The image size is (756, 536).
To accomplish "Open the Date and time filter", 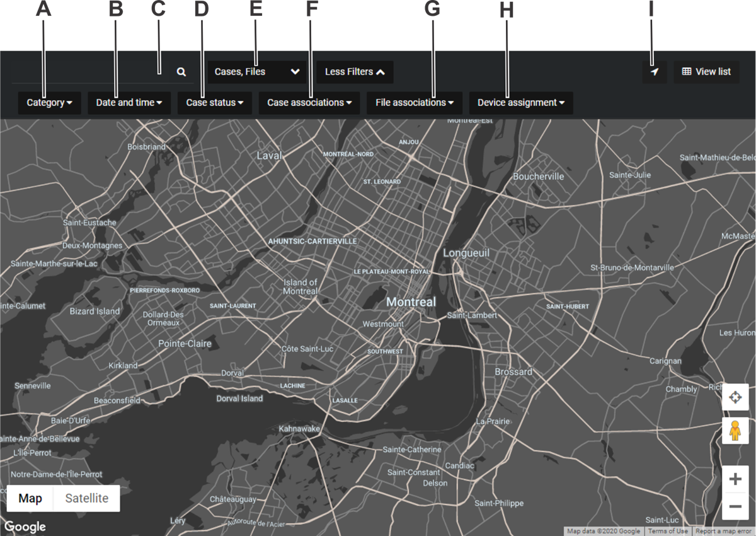I will point(129,102).
